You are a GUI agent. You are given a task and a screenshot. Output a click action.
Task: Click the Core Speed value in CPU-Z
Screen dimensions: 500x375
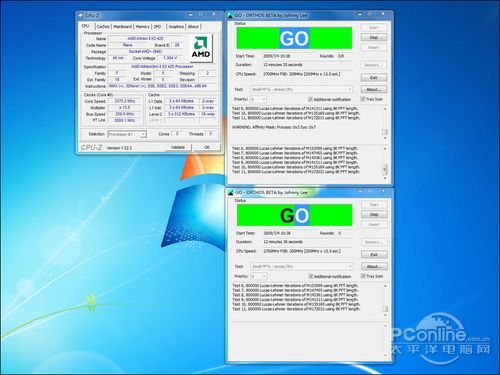125,101
